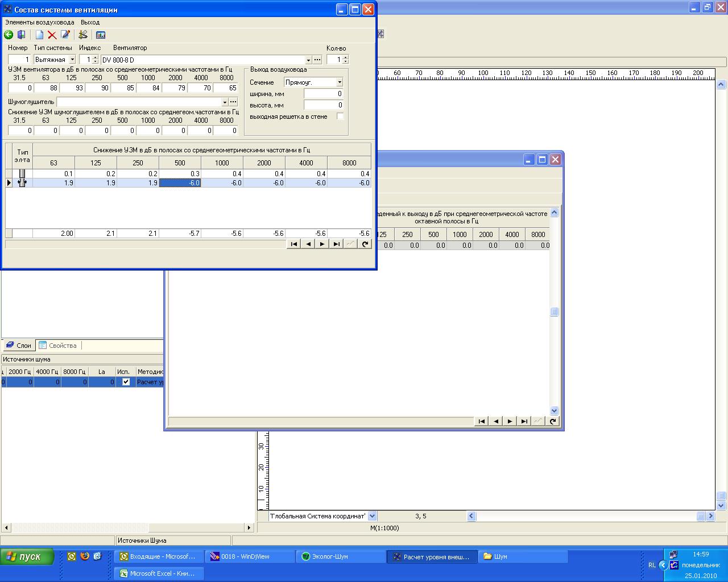Uncheck the 'Исп.' checkbox in noise sources row

tap(126, 382)
